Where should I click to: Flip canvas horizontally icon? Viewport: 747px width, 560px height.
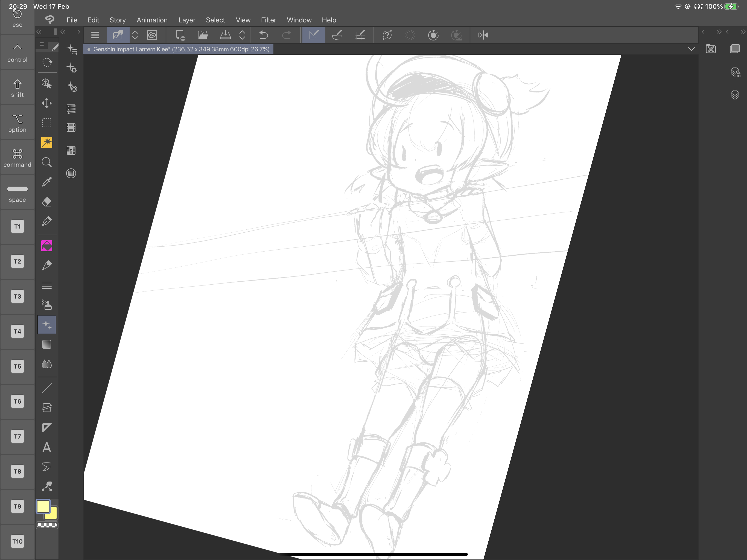click(483, 35)
